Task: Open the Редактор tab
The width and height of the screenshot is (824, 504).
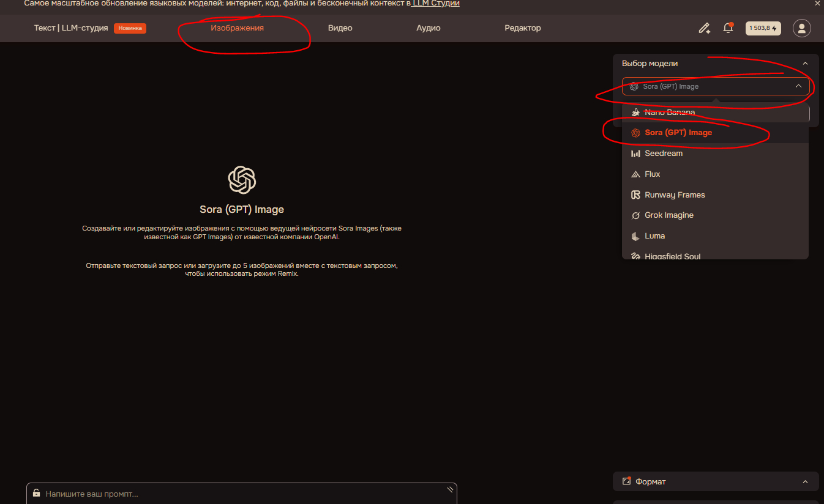Action: [x=523, y=28]
